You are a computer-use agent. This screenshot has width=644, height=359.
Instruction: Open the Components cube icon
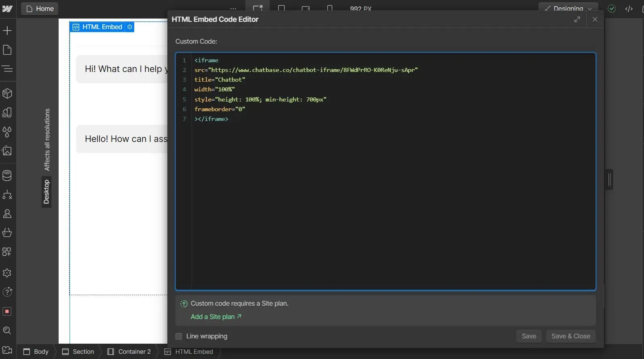click(x=7, y=93)
